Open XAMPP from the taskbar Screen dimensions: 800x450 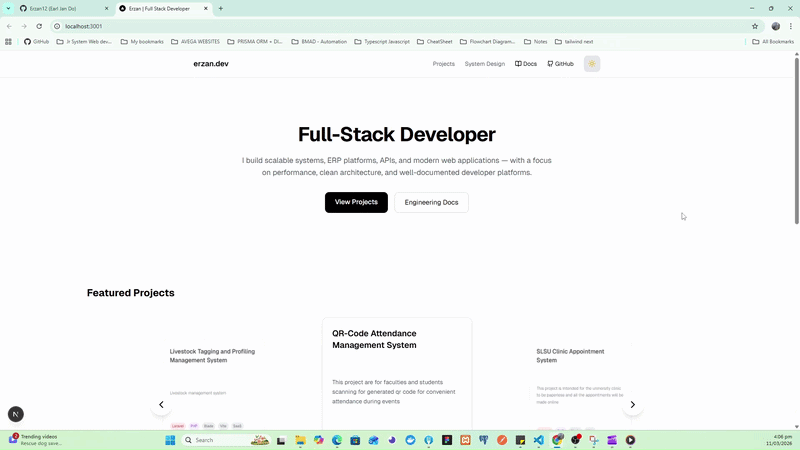465,440
